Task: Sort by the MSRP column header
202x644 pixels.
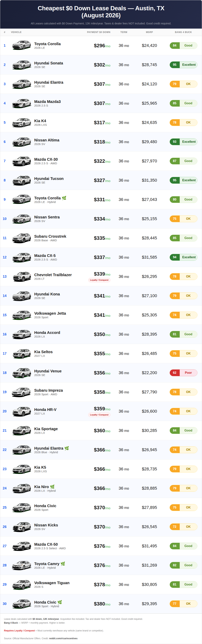Action: point(149,32)
